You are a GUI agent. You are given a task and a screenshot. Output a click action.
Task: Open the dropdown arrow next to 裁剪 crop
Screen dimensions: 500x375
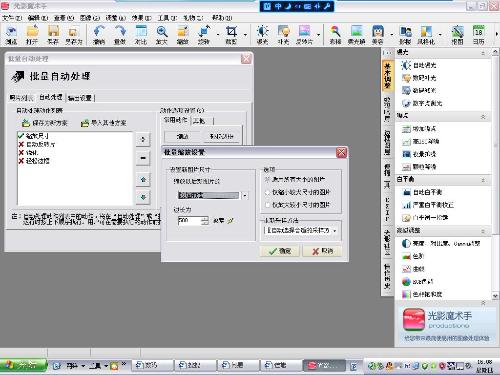tap(245, 35)
